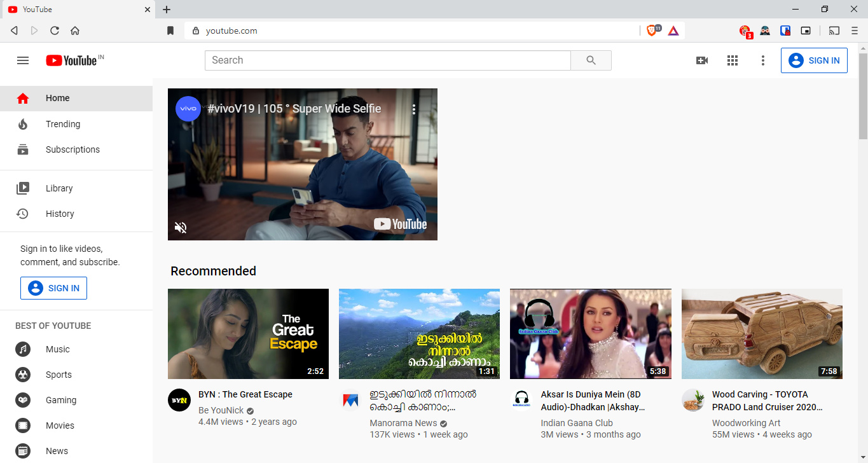Open a new browser tab

[167, 10]
